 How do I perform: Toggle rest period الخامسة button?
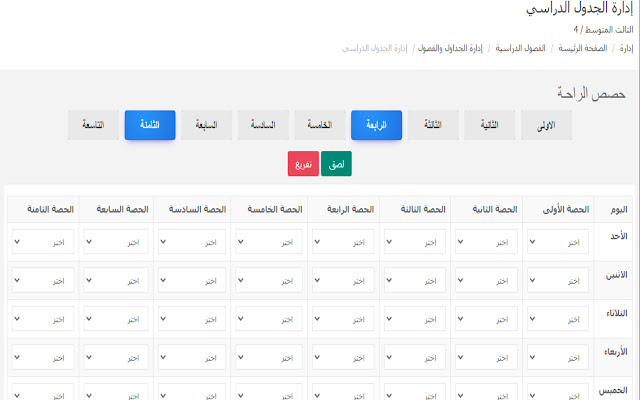[320, 125]
